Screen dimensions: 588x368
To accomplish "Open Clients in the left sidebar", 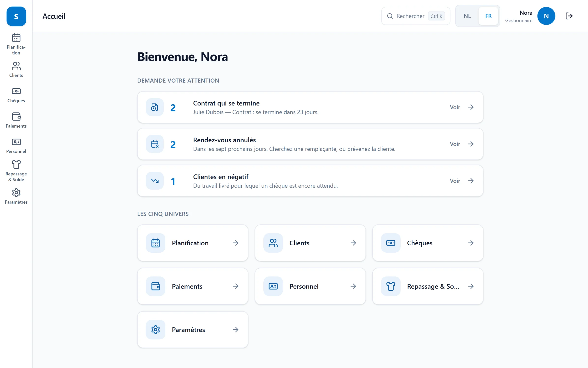I will coord(16,70).
